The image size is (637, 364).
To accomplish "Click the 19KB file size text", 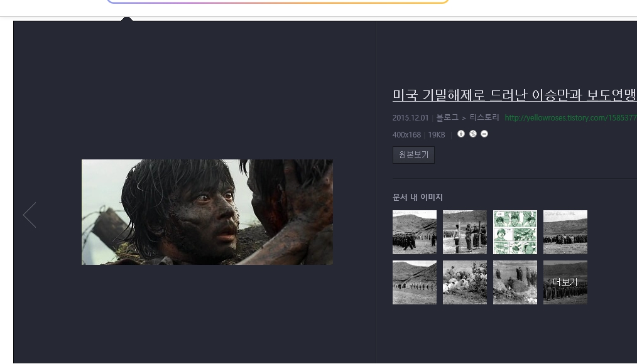I will (437, 135).
